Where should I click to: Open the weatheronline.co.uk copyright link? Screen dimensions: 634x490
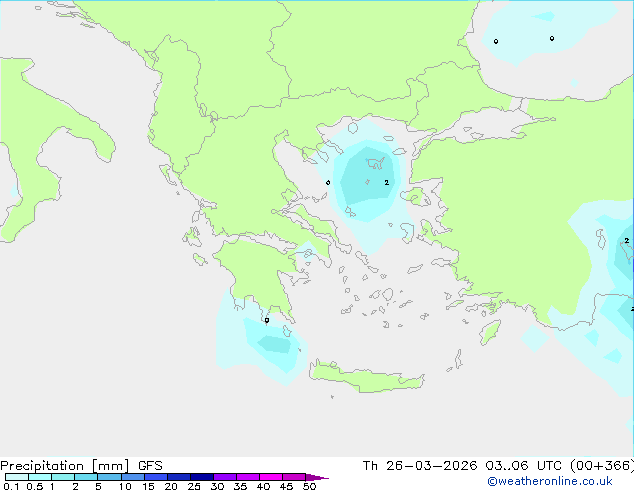pyautogui.click(x=550, y=481)
